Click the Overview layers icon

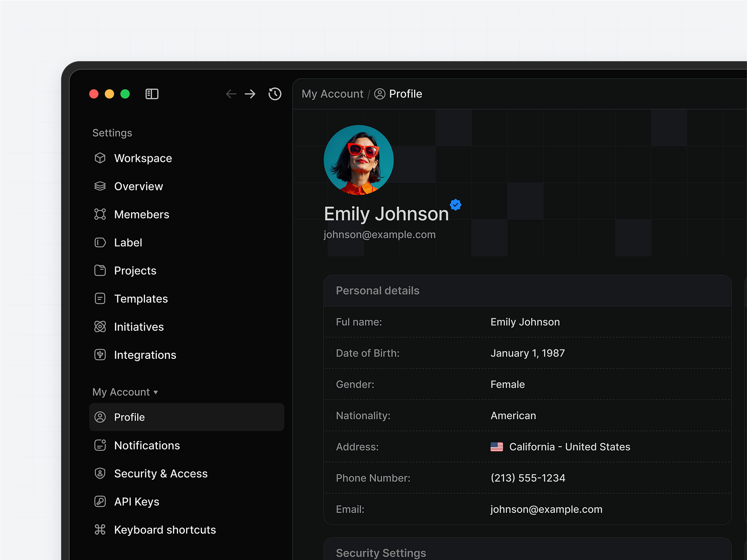click(x=100, y=186)
